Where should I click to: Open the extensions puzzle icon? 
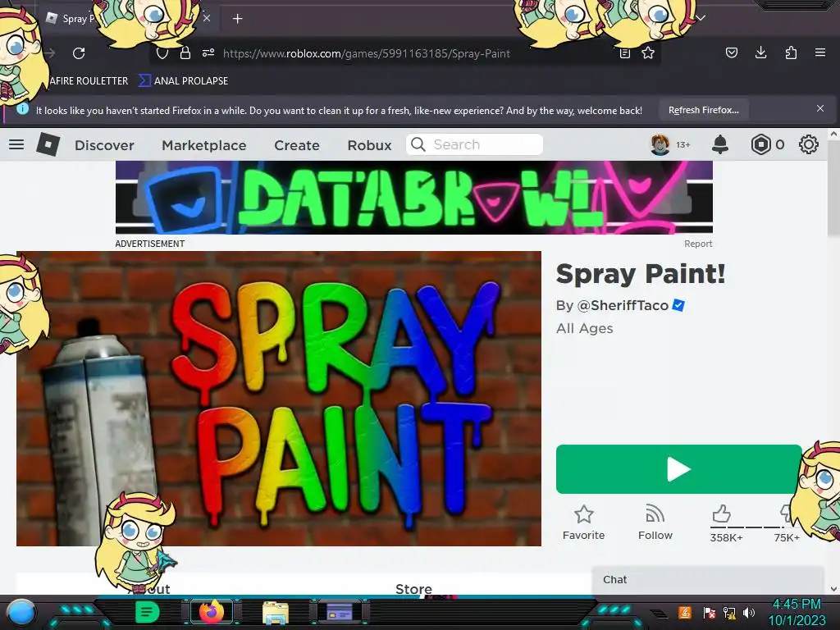tap(791, 52)
